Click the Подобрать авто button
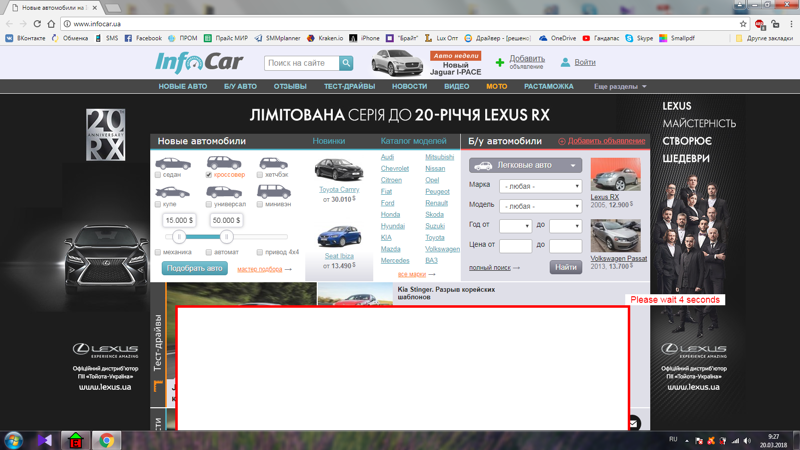The height and width of the screenshot is (450, 800). [x=194, y=268]
